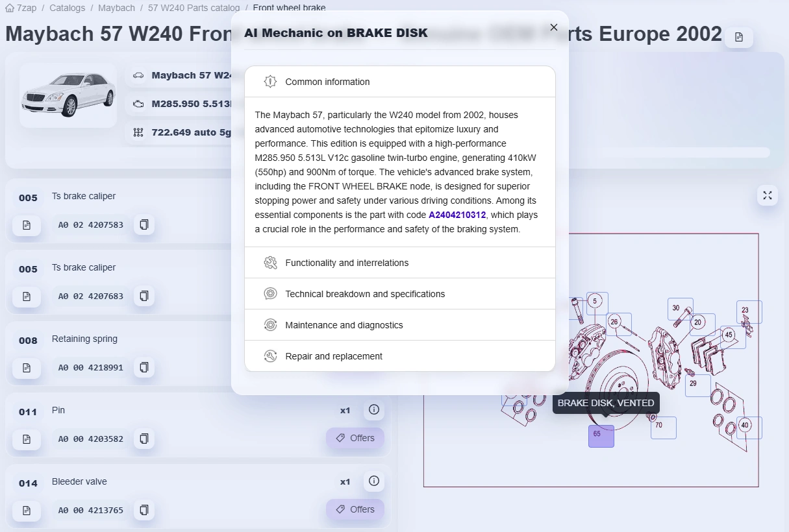This screenshot has width=789, height=532.
Task: Expand Maintenance and diagnostics section
Action: [x=400, y=325]
